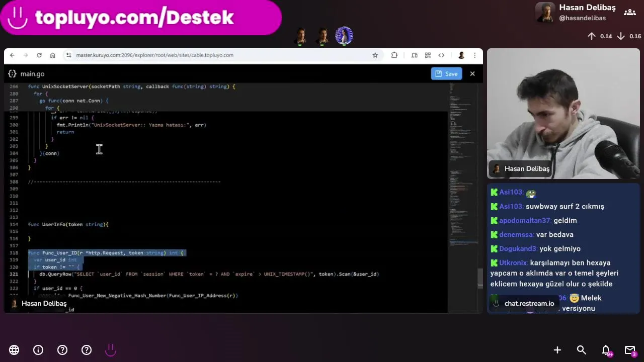Click the Hasan Delibaş screen share label
The width and height of the screenshot is (644, 362).
39,304
